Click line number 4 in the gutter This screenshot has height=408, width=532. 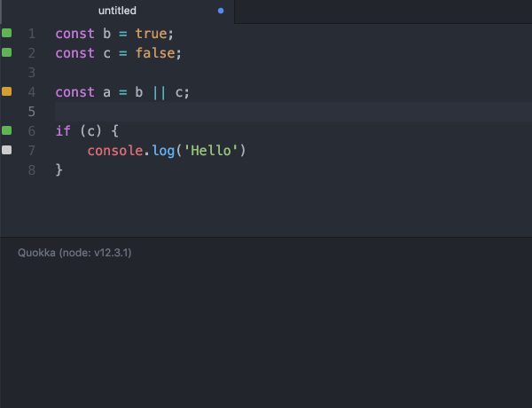coord(32,92)
